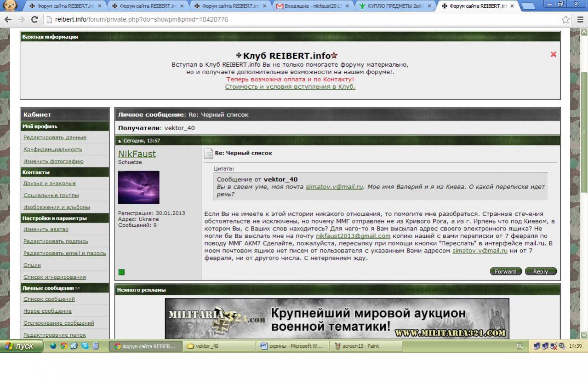Click the green online status indicator
The height and width of the screenshot is (379, 588).
click(x=121, y=272)
